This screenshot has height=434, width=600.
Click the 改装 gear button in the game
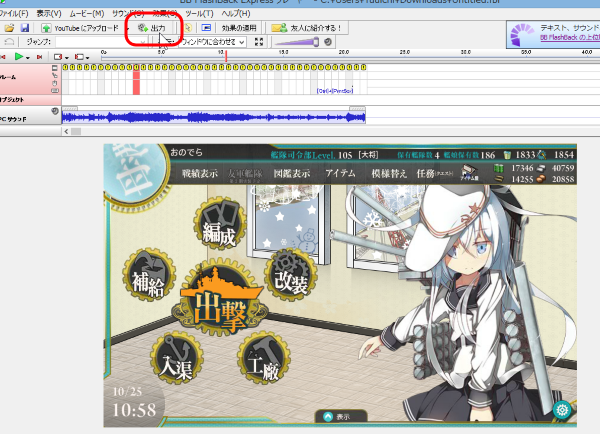pos(290,274)
